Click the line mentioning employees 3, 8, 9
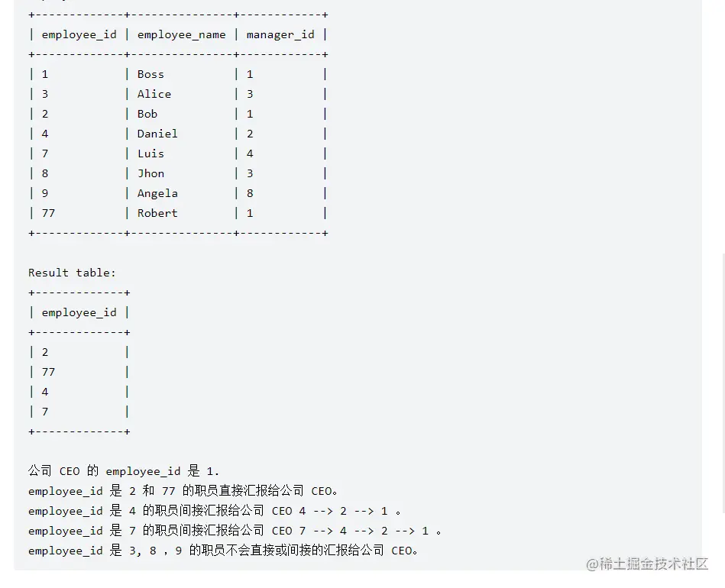Screen dimensions: 725x588 click(x=223, y=551)
